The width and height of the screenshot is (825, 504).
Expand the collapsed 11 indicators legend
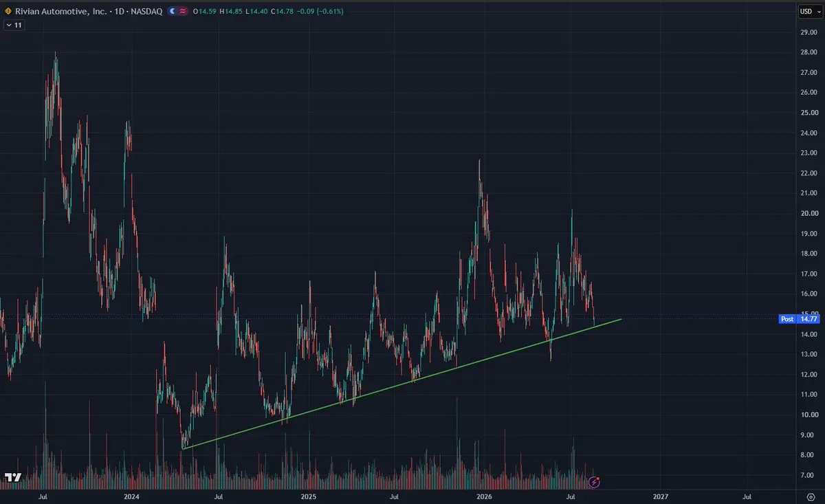click(x=13, y=25)
